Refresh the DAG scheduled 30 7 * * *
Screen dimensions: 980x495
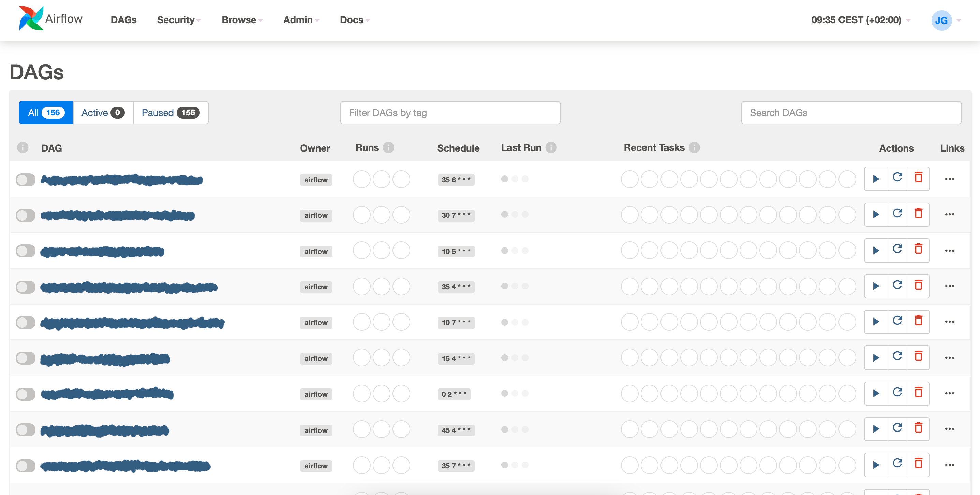pos(897,214)
